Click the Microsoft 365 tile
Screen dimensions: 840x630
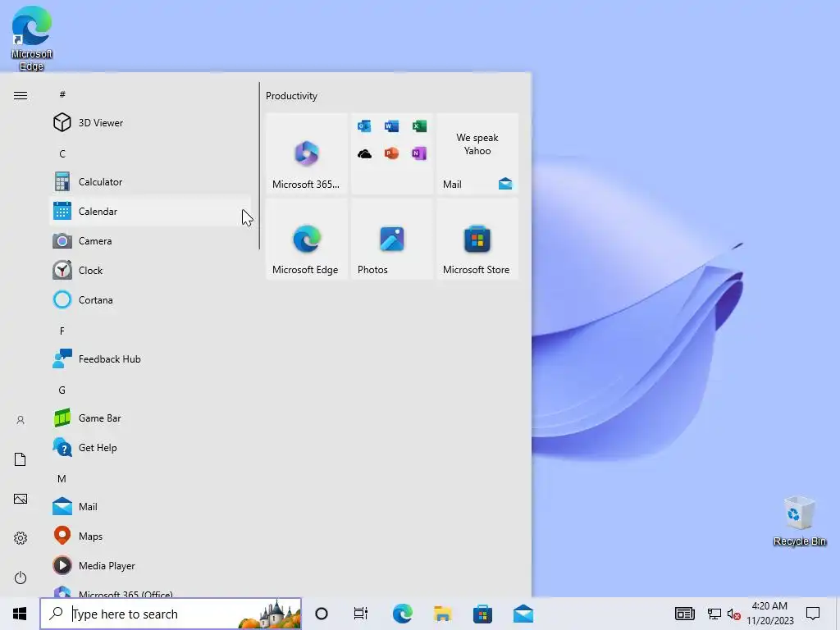tap(307, 153)
